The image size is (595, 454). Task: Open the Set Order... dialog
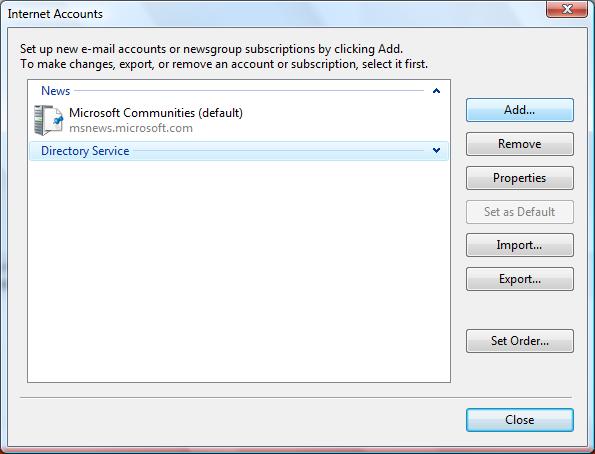click(x=519, y=341)
